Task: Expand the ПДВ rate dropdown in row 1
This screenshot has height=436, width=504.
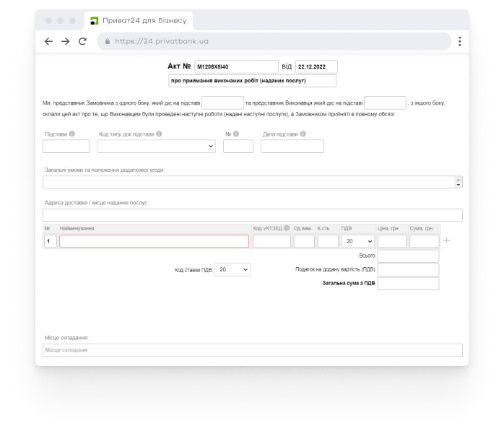Action: [357, 242]
